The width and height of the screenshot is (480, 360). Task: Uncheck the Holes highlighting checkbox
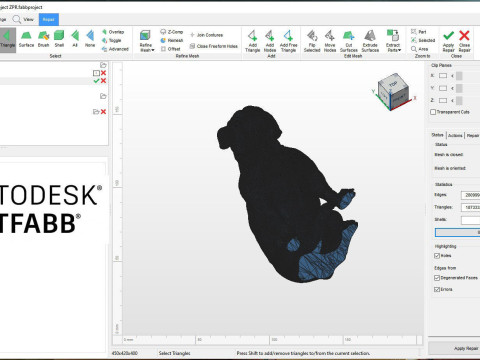[437, 256]
